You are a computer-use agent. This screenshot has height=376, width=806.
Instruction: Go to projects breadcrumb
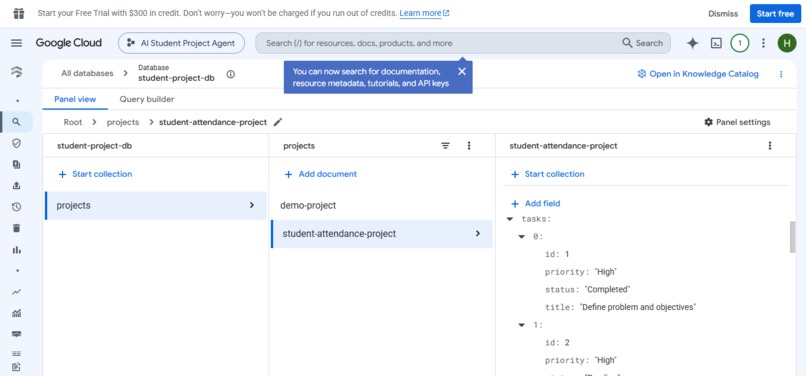[123, 122]
